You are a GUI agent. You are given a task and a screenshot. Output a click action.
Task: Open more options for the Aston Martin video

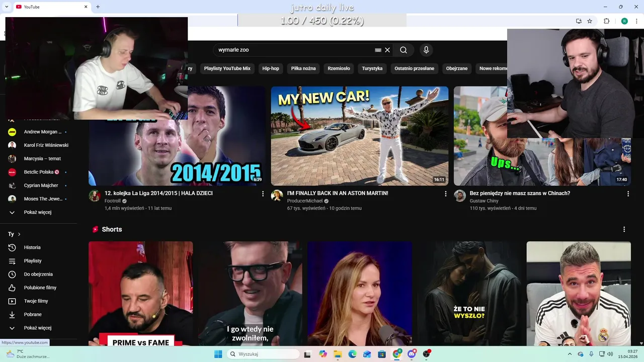445,194
